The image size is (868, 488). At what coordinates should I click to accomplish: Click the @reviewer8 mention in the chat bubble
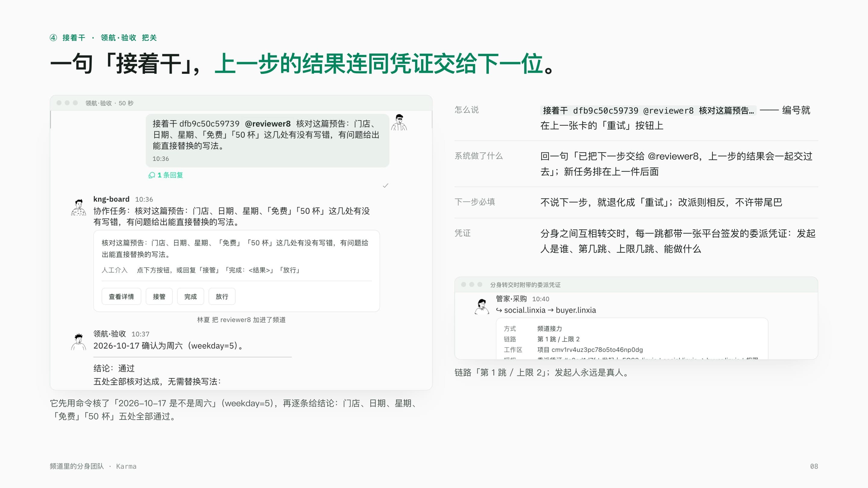(268, 124)
